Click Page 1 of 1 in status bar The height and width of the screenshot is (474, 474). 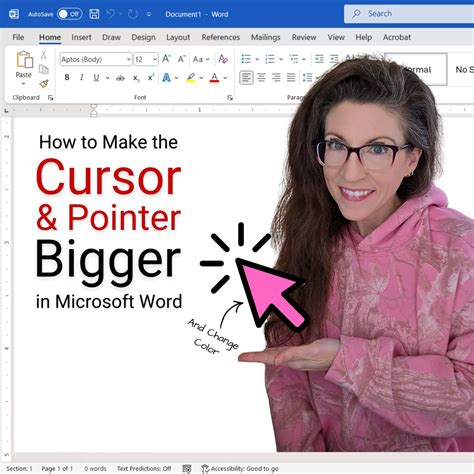[57, 469]
